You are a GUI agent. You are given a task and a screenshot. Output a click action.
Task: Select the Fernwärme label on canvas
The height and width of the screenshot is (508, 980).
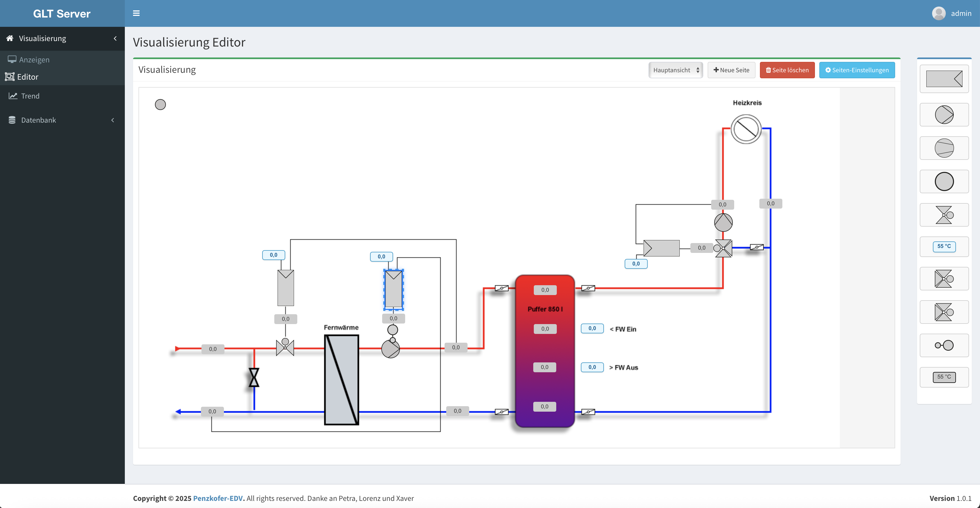click(x=341, y=328)
